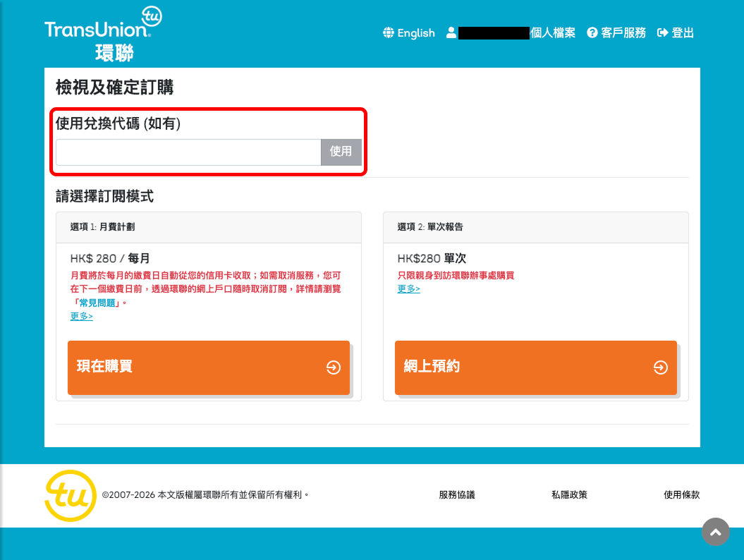Open the 常見問題 FAQ link
744x560 pixels.
tap(97, 303)
